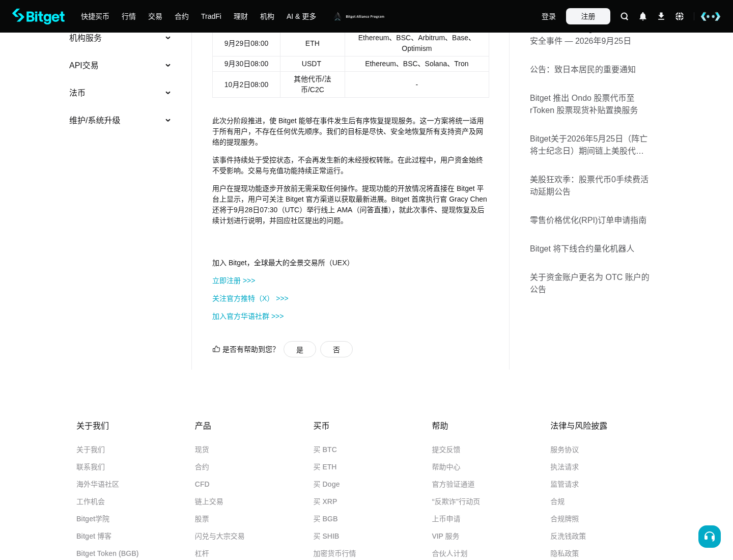Open the 快捷买币 menu
733x560 pixels.
[95, 16]
